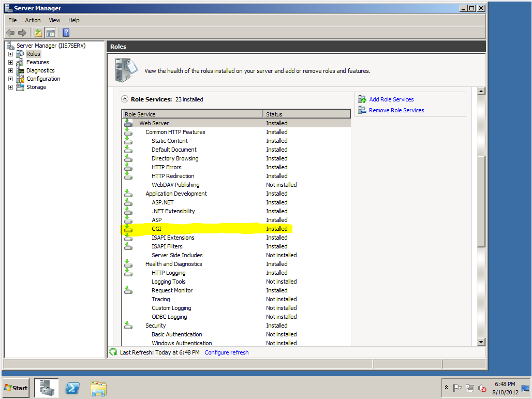Click the Storage node icon in tree
The height and width of the screenshot is (399, 532).
coord(20,87)
